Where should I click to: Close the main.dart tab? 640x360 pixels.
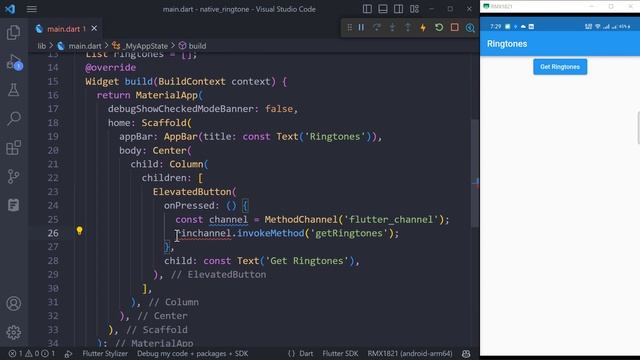click(94, 29)
